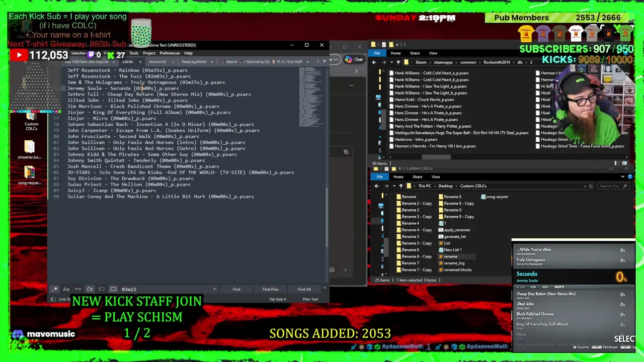
Task: Add a new tab with plus icon
Action: pos(317,61)
